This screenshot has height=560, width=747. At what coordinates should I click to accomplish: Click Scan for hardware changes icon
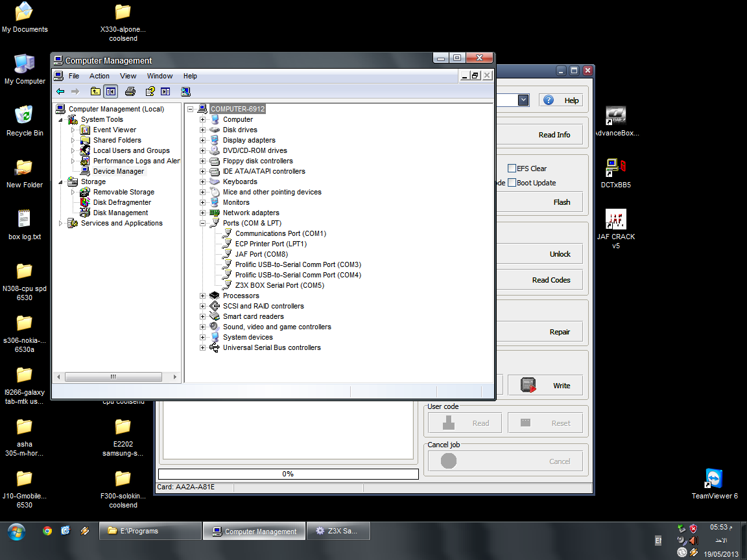[x=185, y=91]
